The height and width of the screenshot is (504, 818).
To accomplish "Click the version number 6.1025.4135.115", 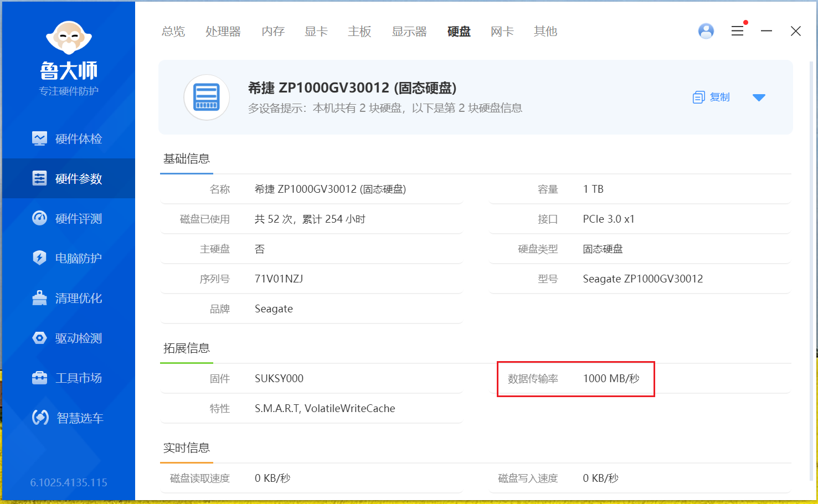I will 69,482.
